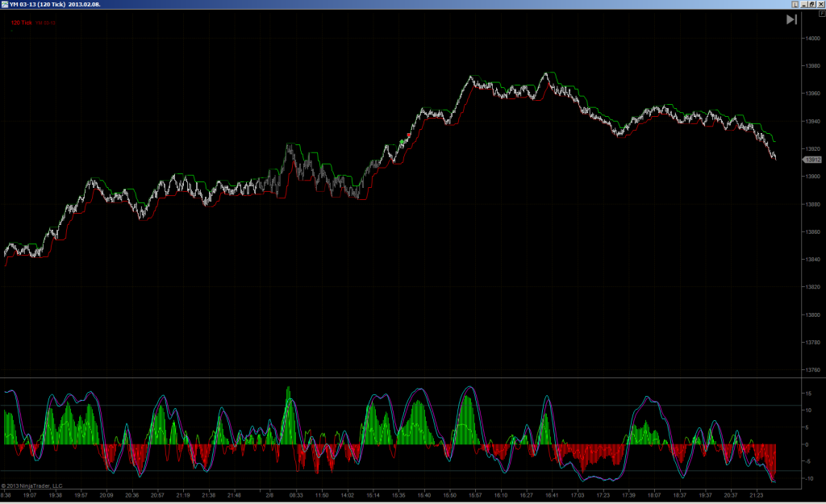Click the 21:23 time axis label
The height and width of the screenshot is (504, 826).
coord(756,495)
